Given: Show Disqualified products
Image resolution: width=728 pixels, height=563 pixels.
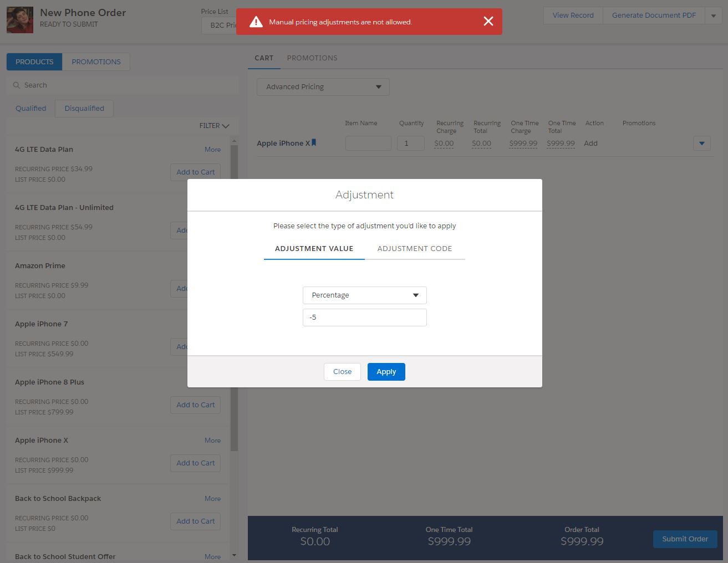Looking at the screenshot, I should click(x=84, y=109).
